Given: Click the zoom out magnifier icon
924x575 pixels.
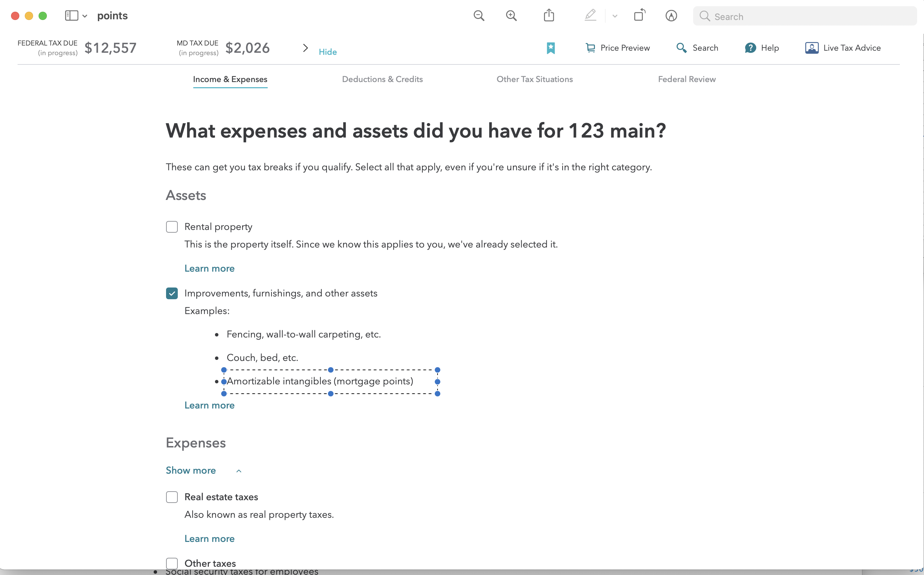Looking at the screenshot, I should pyautogui.click(x=479, y=16).
